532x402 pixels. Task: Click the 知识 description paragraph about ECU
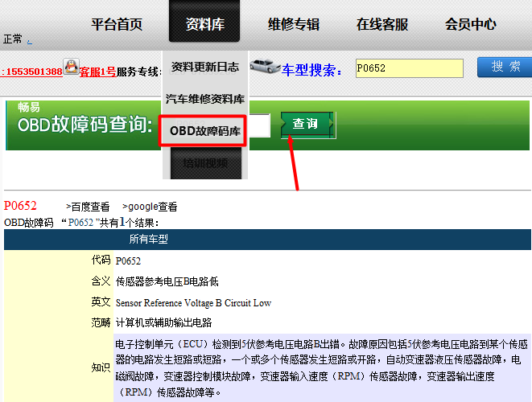coord(321,367)
